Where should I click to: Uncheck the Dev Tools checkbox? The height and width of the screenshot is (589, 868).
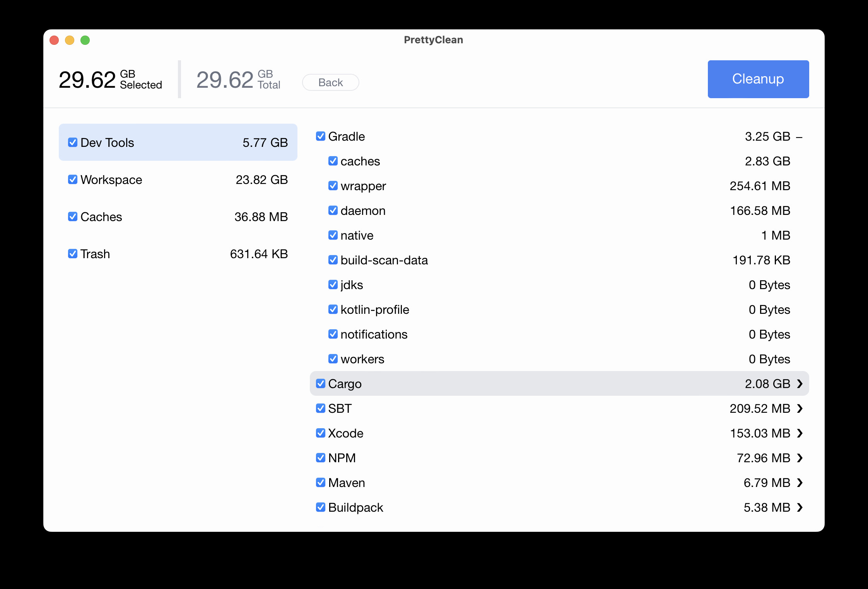(x=73, y=142)
